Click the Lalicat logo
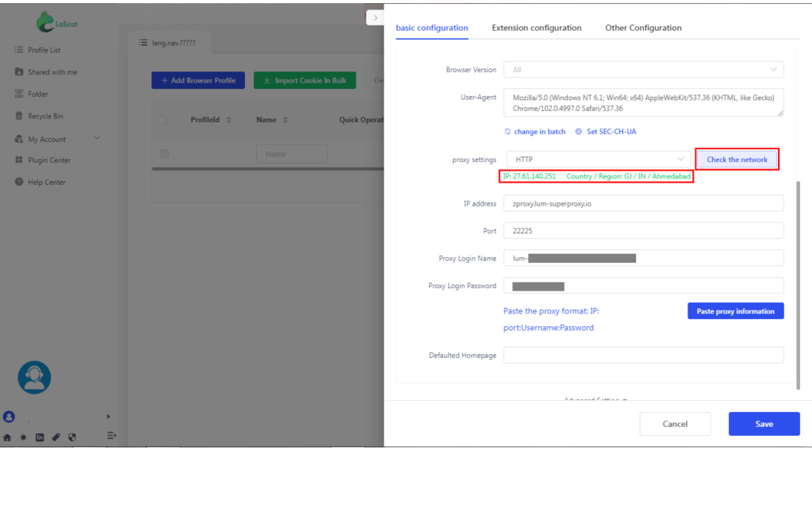812x508 pixels. click(56, 21)
